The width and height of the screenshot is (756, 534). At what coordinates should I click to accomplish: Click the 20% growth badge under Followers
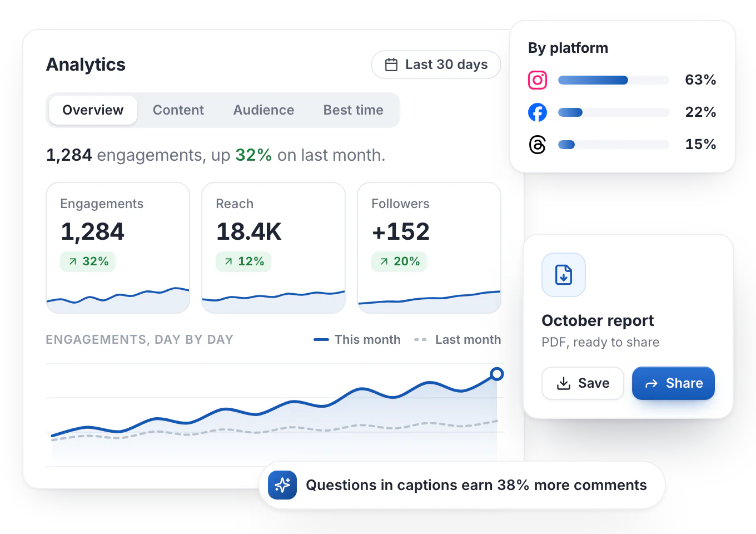[399, 261]
